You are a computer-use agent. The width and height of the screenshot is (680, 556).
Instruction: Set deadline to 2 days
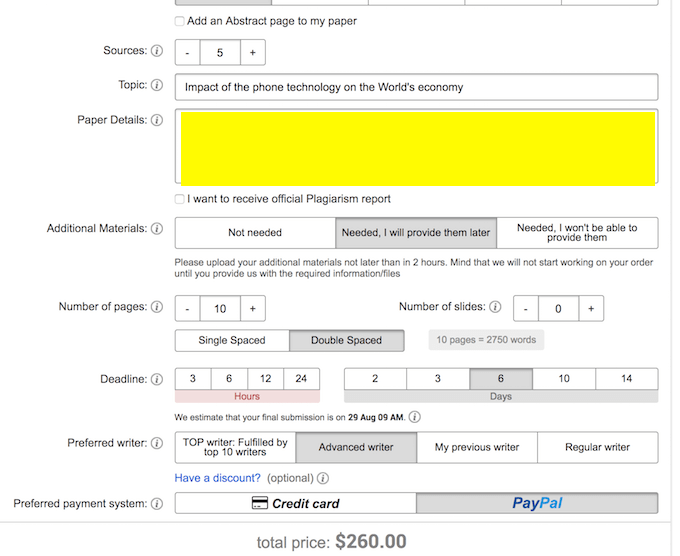pos(375,379)
